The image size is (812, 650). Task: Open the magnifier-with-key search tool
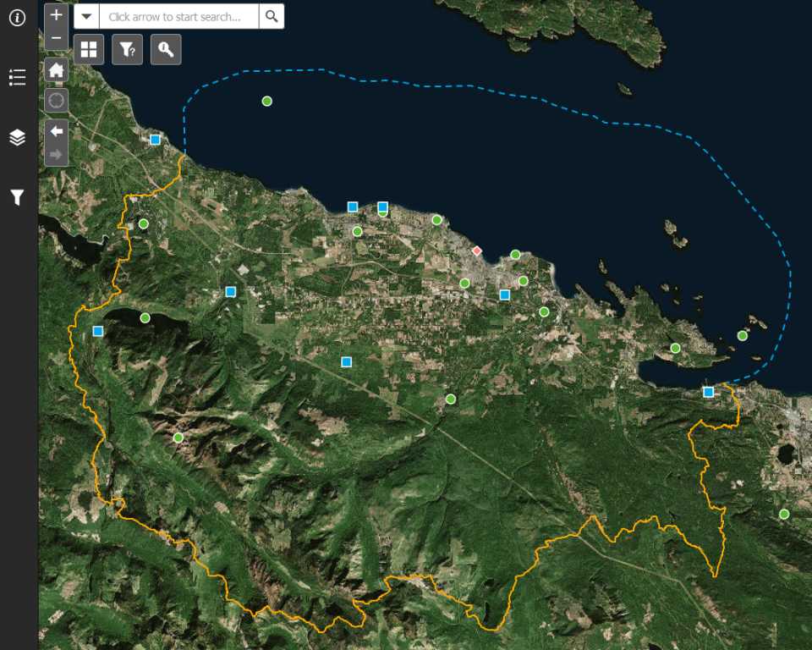tap(166, 49)
